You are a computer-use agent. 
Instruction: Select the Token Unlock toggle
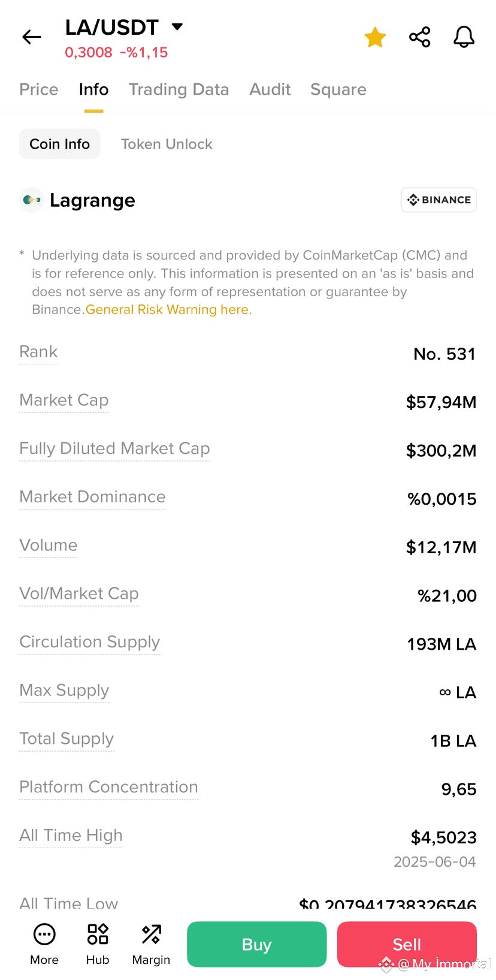point(167,144)
